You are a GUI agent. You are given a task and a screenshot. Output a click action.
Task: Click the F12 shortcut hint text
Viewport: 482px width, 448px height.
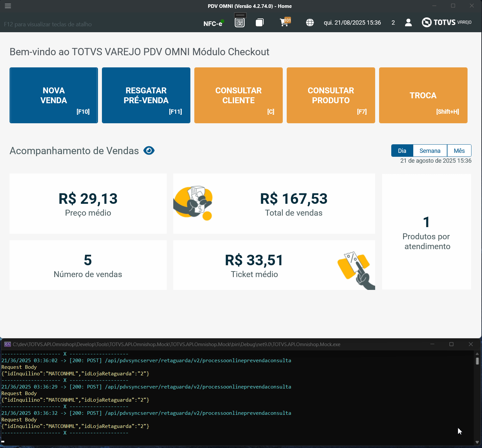(48, 24)
